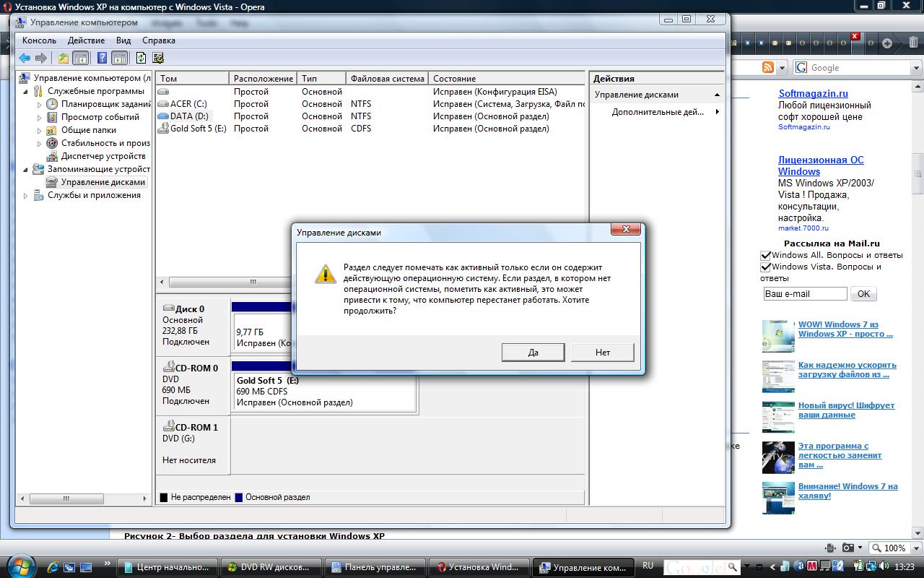Open Opera's closed tabs trash icon

tap(912, 43)
